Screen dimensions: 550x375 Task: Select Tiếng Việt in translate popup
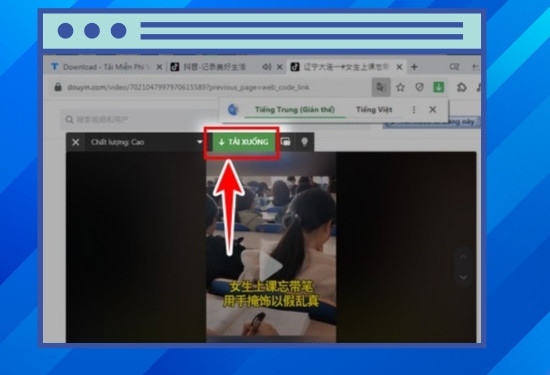pyautogui.click(x=374, y=110)
